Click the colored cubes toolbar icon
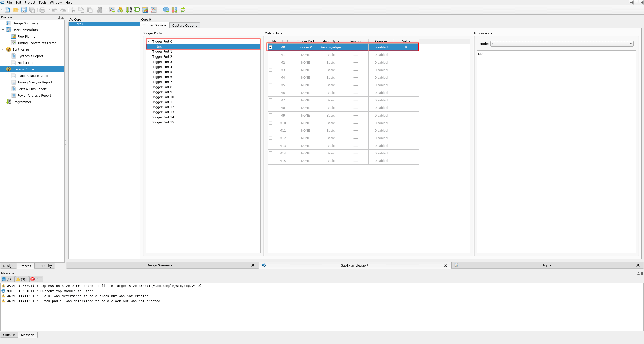 point(120,10)
